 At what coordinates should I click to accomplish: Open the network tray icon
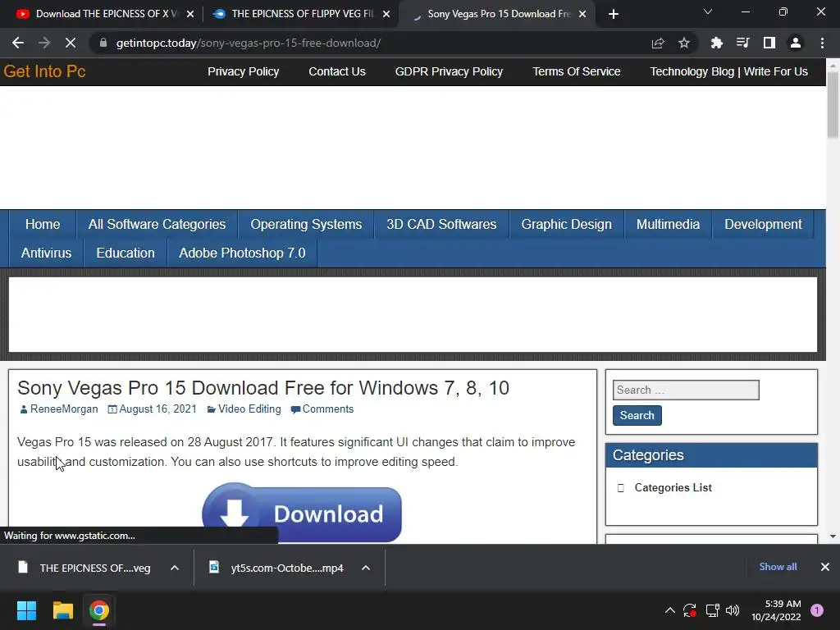[712, 610]
